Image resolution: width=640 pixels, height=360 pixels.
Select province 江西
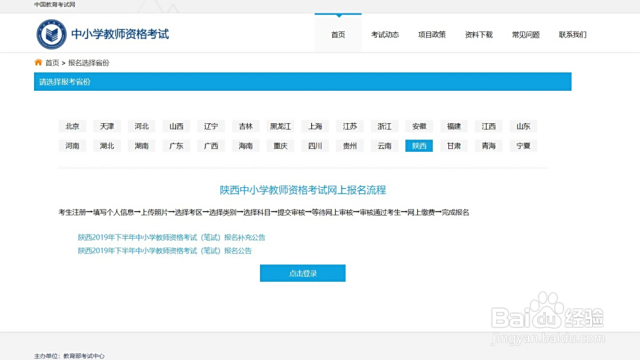(489, 126)
